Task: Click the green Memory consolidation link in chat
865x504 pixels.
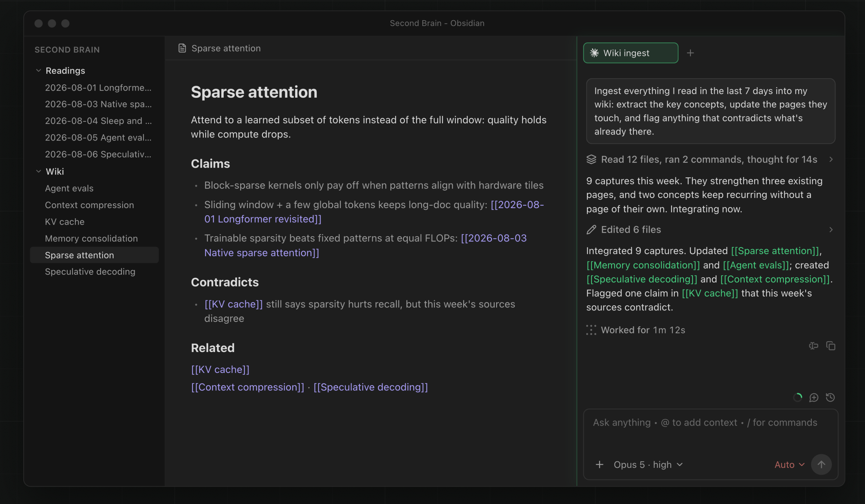Action: tap(643, 265)
